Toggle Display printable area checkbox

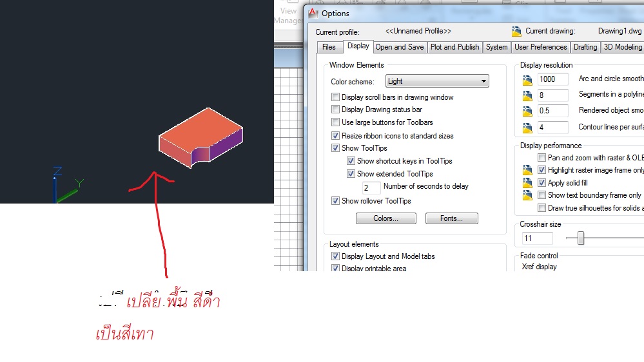336,268
